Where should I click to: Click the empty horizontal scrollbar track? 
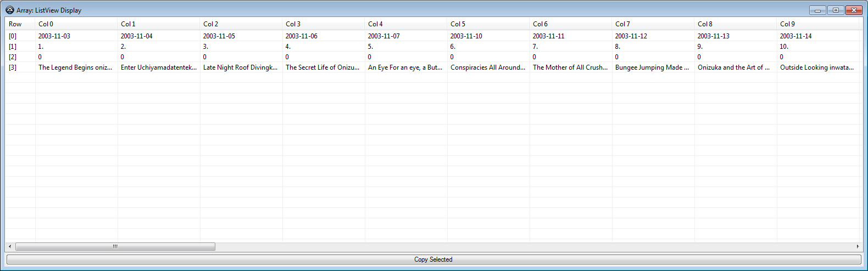534,246
